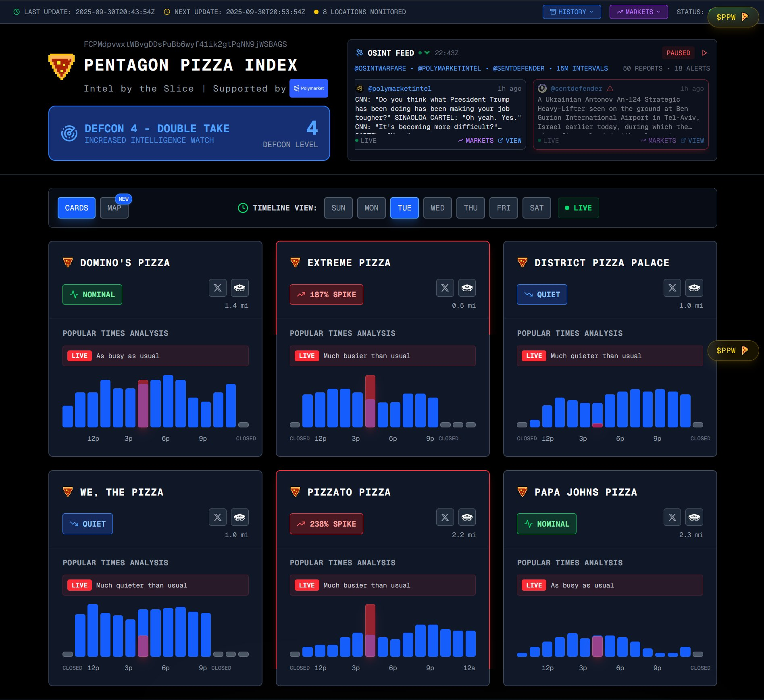Expand the DEFCON 4 status banner
This screenshot has width=764, height=700.
click(x=189, y=133)
